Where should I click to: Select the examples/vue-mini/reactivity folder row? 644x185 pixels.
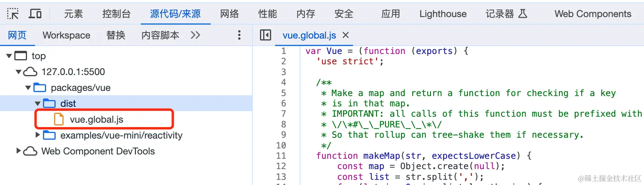coord(126,135)
